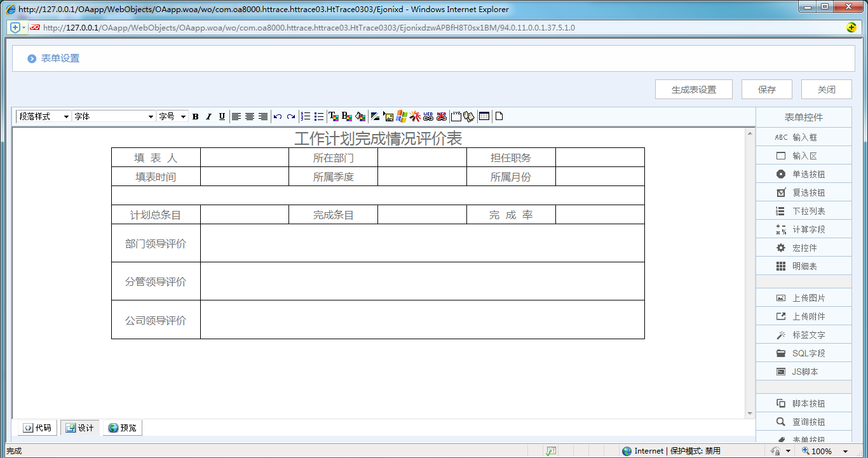Switch to the 预览 tab
Screen dimensions: 868x458
coord(122,428)
